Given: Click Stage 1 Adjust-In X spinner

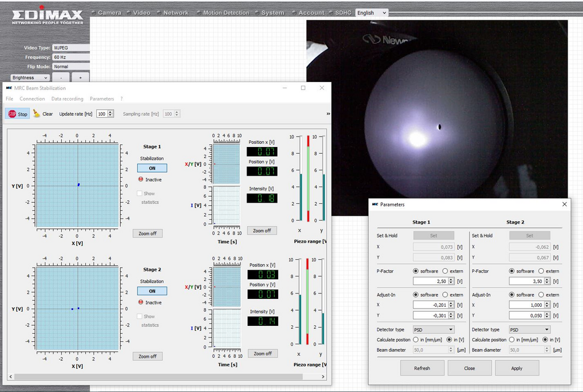Looking at the screenshot, I should coord(451,304).
